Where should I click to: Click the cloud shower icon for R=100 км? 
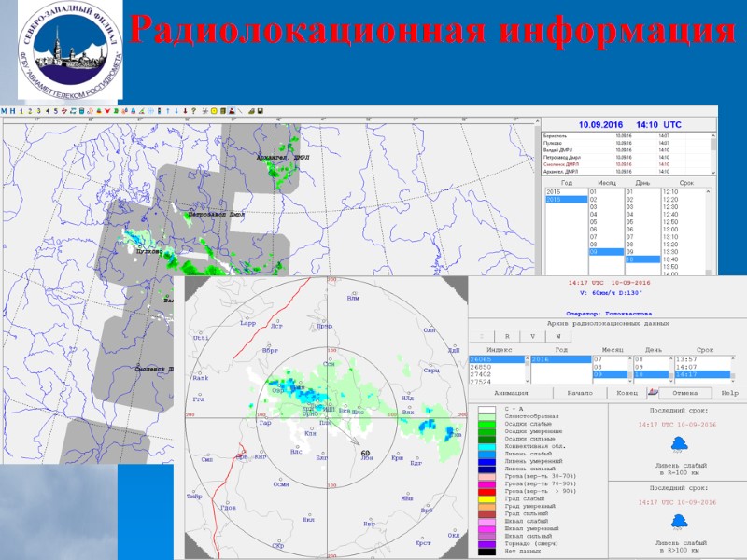[679, 444]
